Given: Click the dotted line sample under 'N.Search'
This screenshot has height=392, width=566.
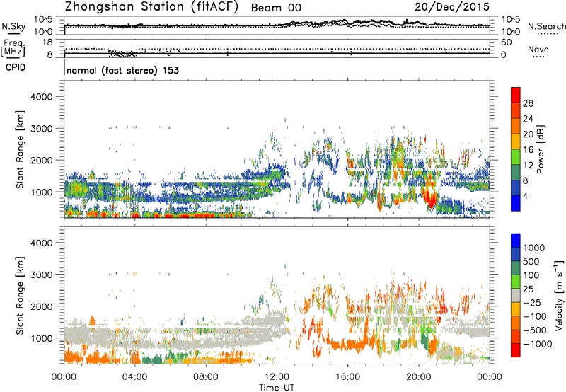Looking at the screenshot, I should [x=548, y=34].
